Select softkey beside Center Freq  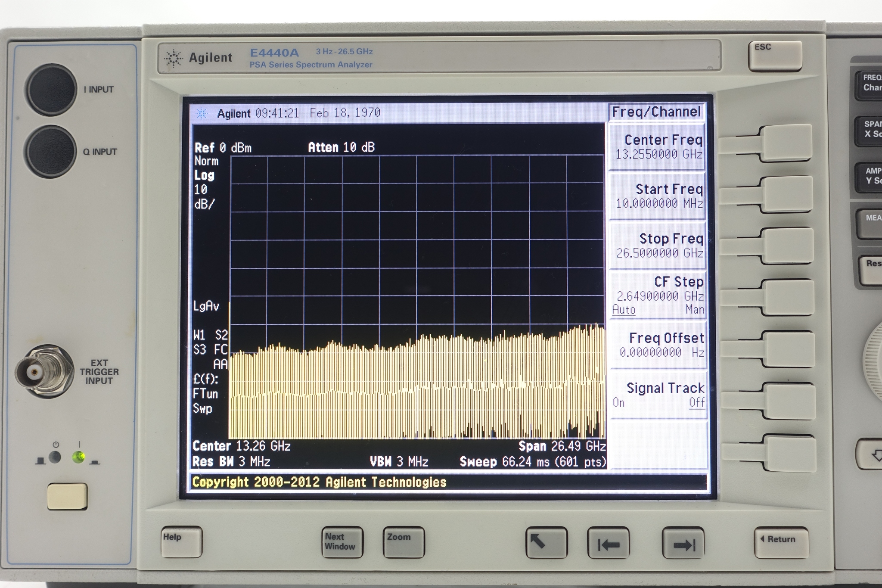pos(786,143)
